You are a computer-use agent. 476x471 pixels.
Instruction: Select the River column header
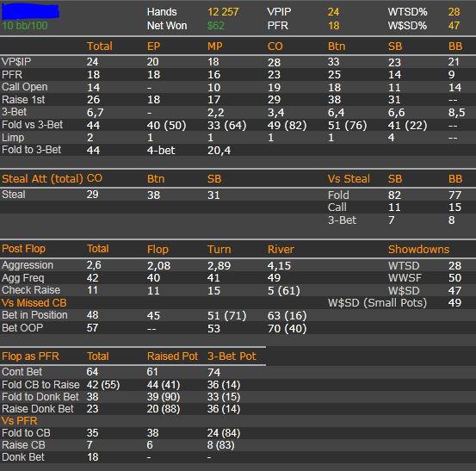pos(281,250)
